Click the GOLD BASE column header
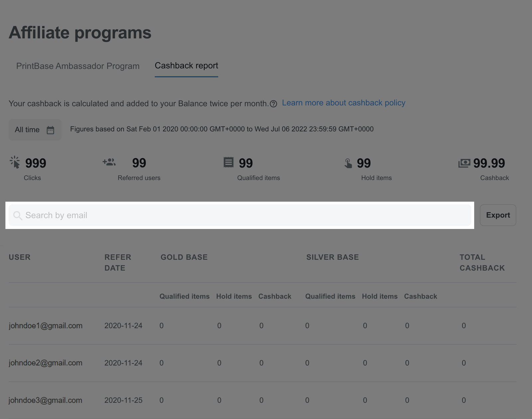Viewport: 532px width, 419px height. click(184, 257)
